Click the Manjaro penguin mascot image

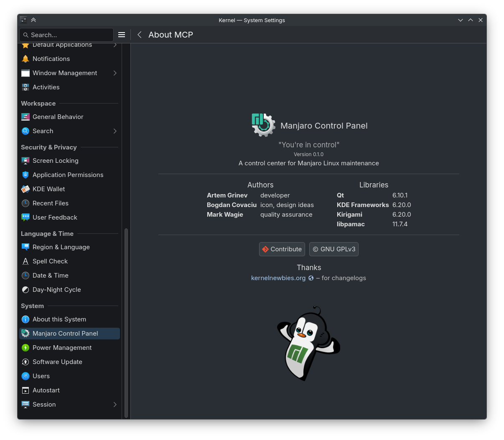pyautogui.click(x=309, y=343)
